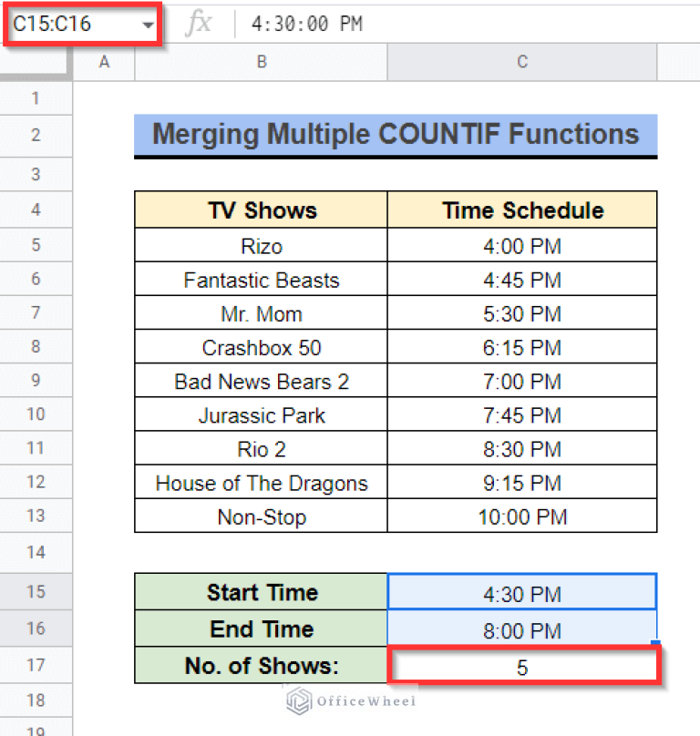The width and height of the screenshot is (700, 736).
Task: Select column C header
Action: coord(521,62)
